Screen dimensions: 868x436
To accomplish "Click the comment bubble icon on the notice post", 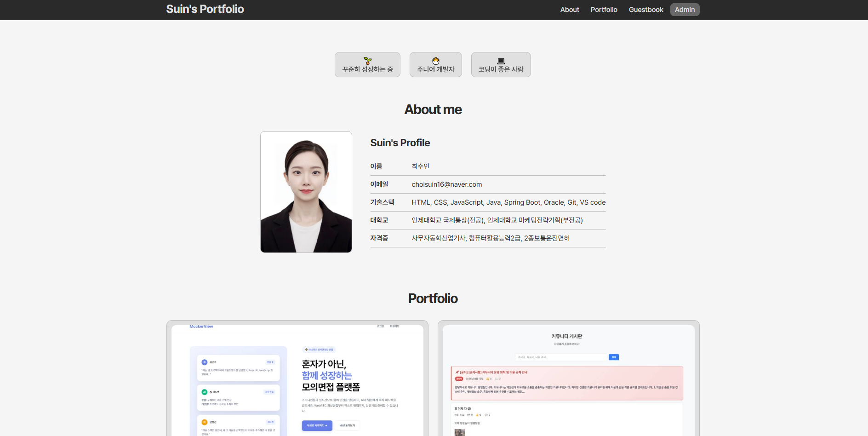I will 497,379.
